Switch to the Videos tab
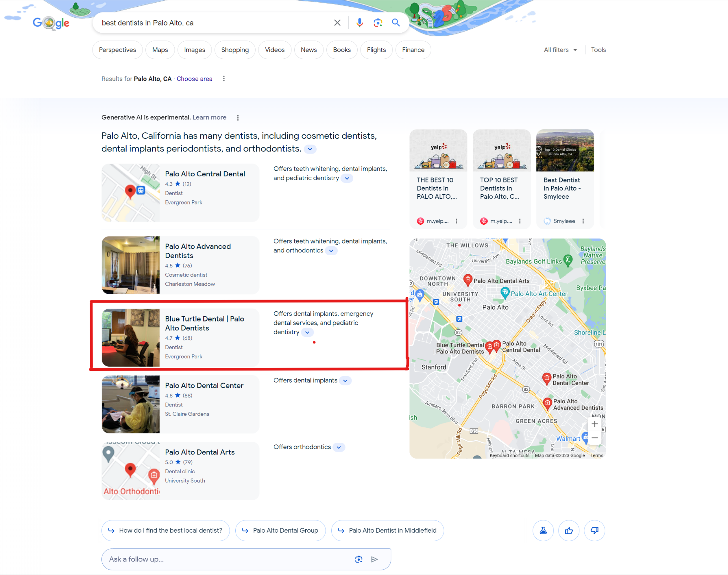Image resolution: width=728 pixels, height=575 pixels. coord(275,50)
